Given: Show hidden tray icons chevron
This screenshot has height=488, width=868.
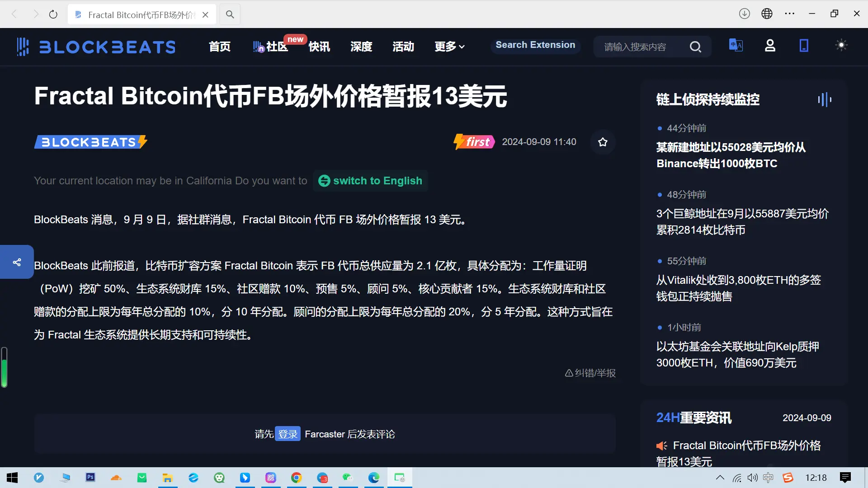Looking at the screenshot, I should click(720, 478).
